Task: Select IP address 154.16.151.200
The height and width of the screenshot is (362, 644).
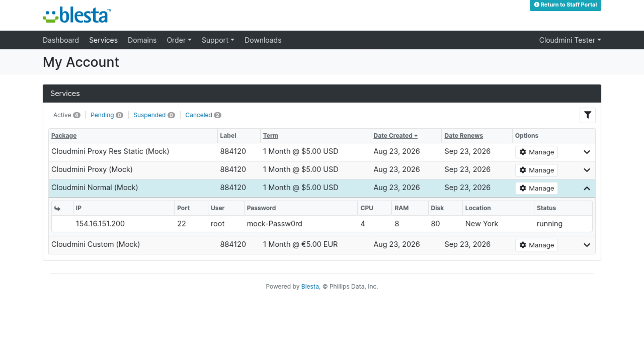Action: (100, 224)
